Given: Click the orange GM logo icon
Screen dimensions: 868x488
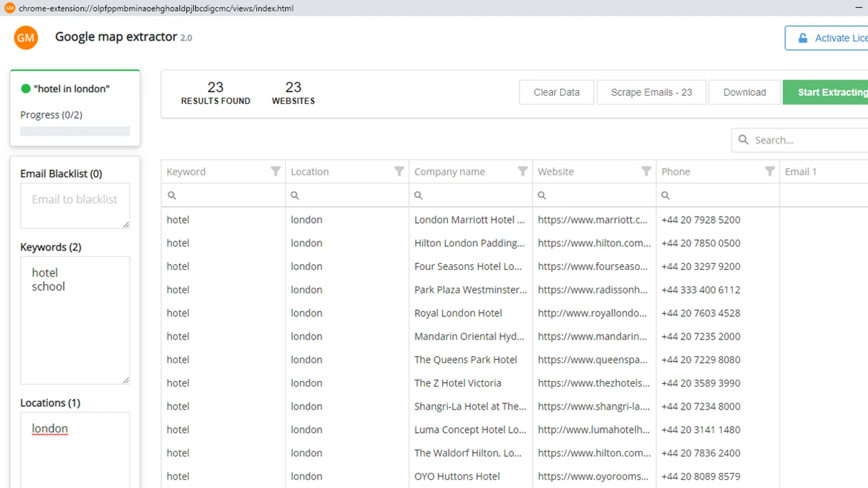Looking at the screenshot, I should [26, 37].
